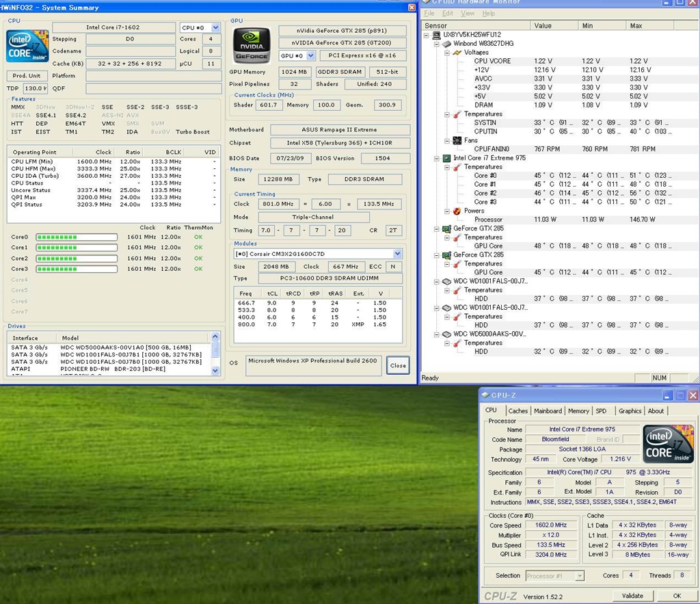Screen dimensions: 700x604
Task: Open the CPU #0 selector dropdown
Action: point(215,28)
